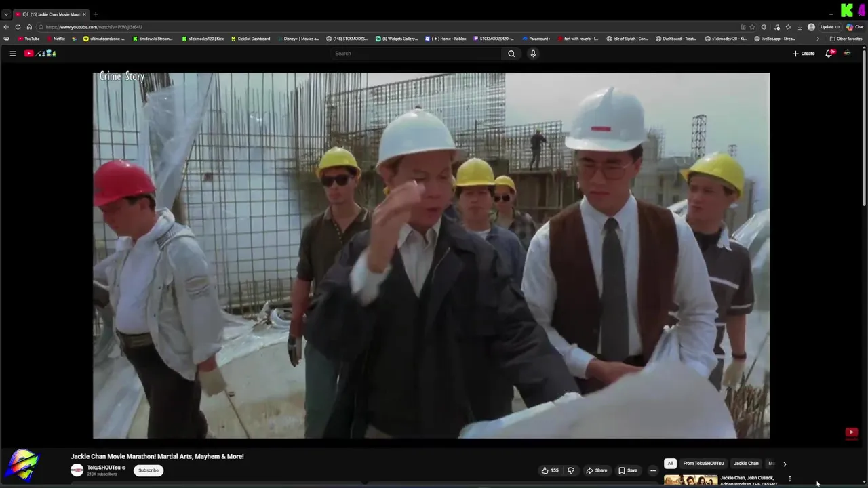Viewport: 868px width, 488px height.
Task: Open the (148) S1CKMODZS bookmark
Action: pyautogui.click(x=347, y=39)
